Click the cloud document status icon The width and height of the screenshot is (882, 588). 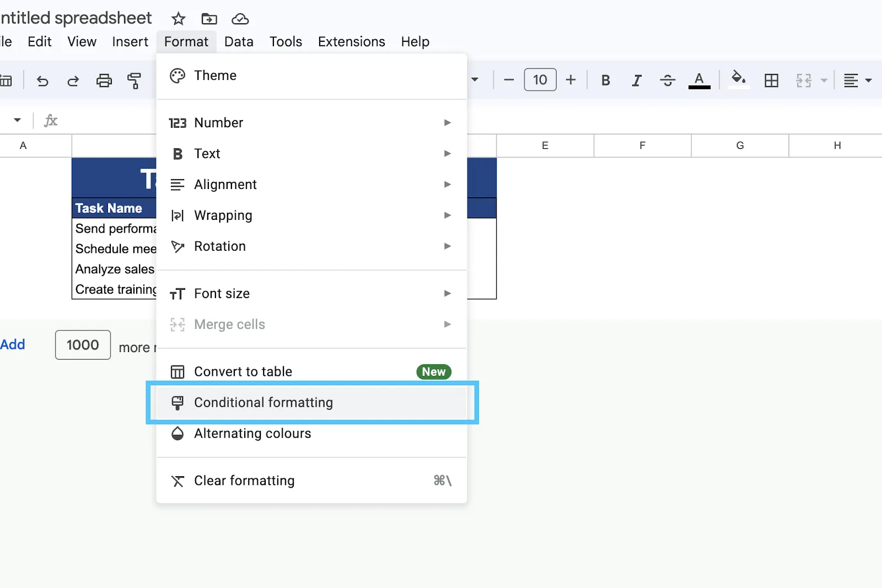coord(240,19)
